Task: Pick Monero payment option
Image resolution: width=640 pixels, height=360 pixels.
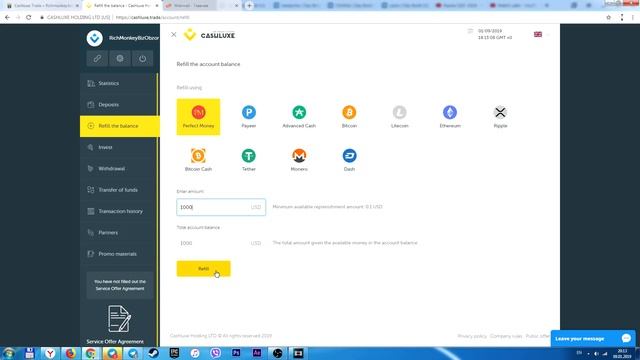Action: 299,160
